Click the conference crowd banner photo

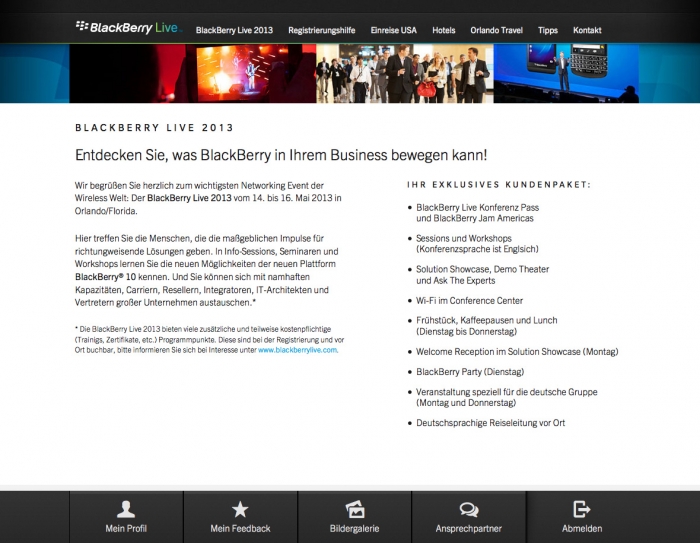405,73
